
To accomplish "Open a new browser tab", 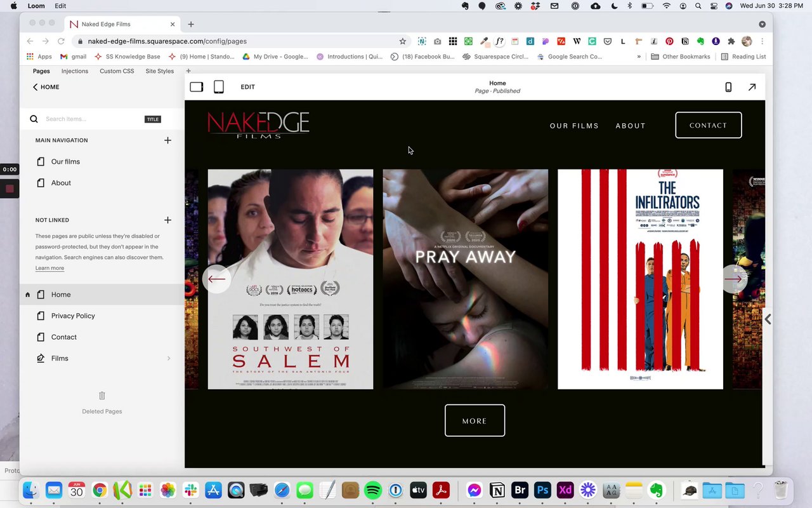I will 191,24.
